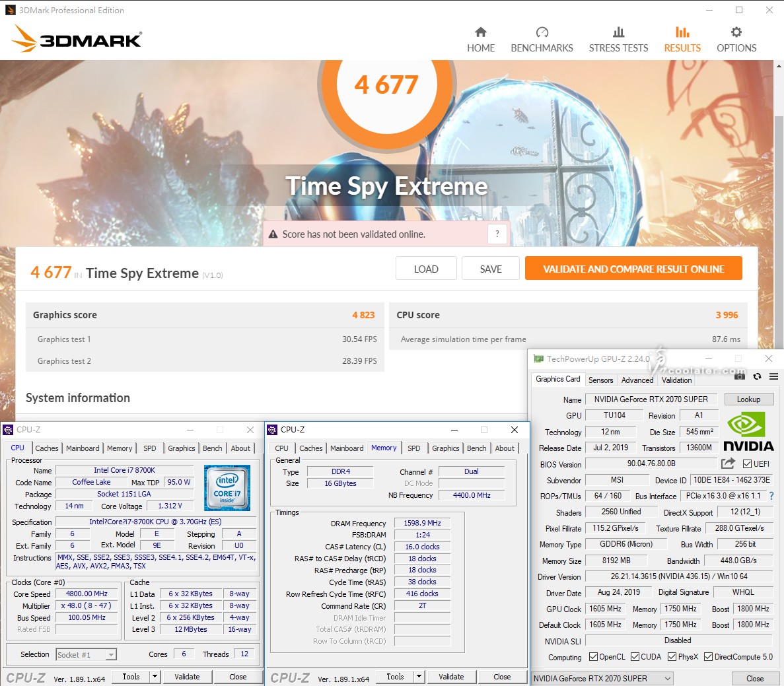Open Options using the gear icon
784x686 pixels.
(736, 32)
